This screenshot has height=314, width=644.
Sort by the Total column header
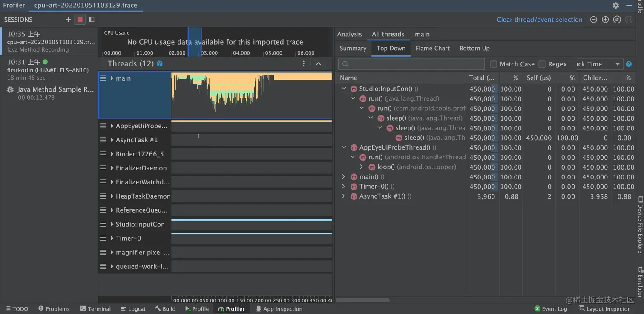[x=482, y=78]
